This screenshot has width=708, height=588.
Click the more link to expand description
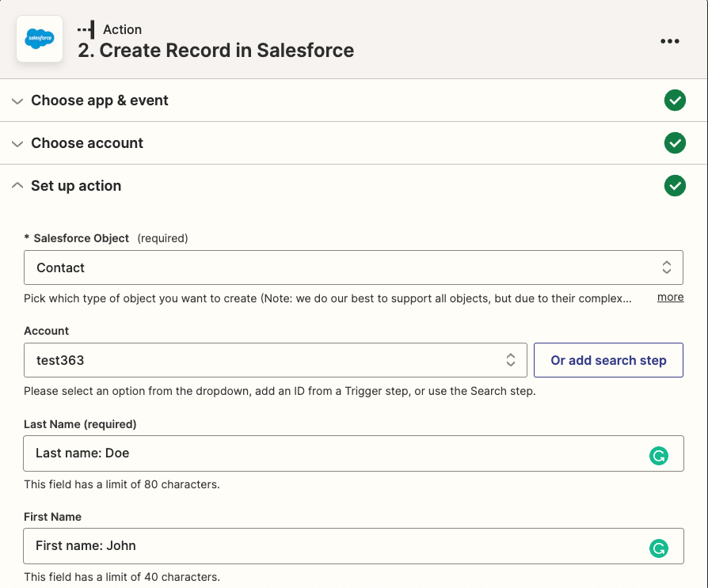(x=670, y=297)
